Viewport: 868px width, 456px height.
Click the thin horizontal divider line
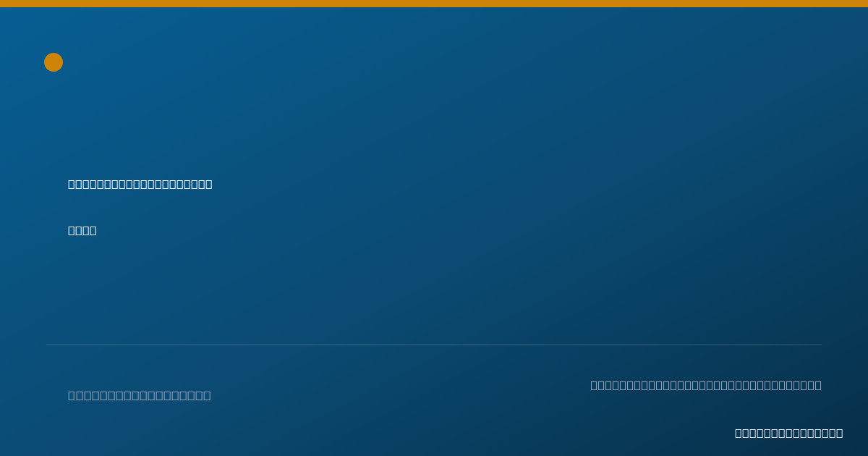(x=434, y=345)
